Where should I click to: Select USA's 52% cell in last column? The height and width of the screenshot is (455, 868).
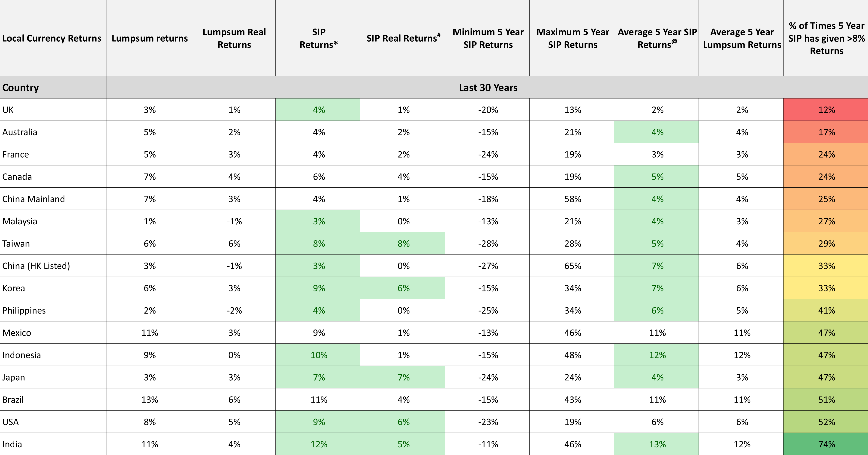(x=826, y=421)
